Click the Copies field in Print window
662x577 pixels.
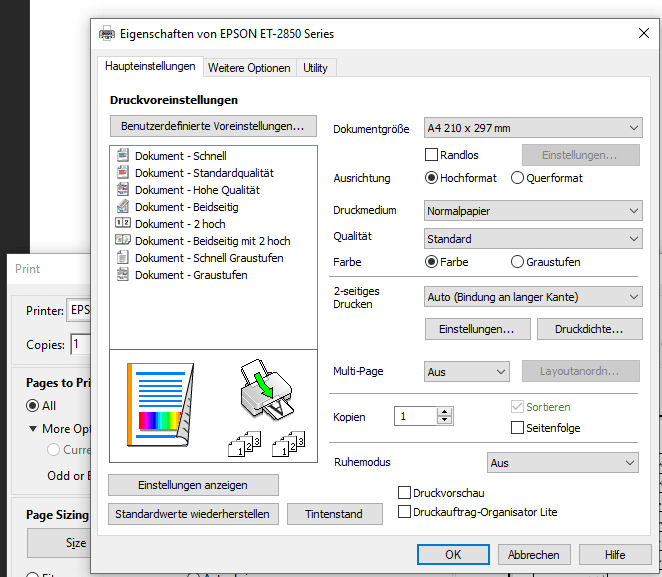pyautogui.click(x=81, y=344)
